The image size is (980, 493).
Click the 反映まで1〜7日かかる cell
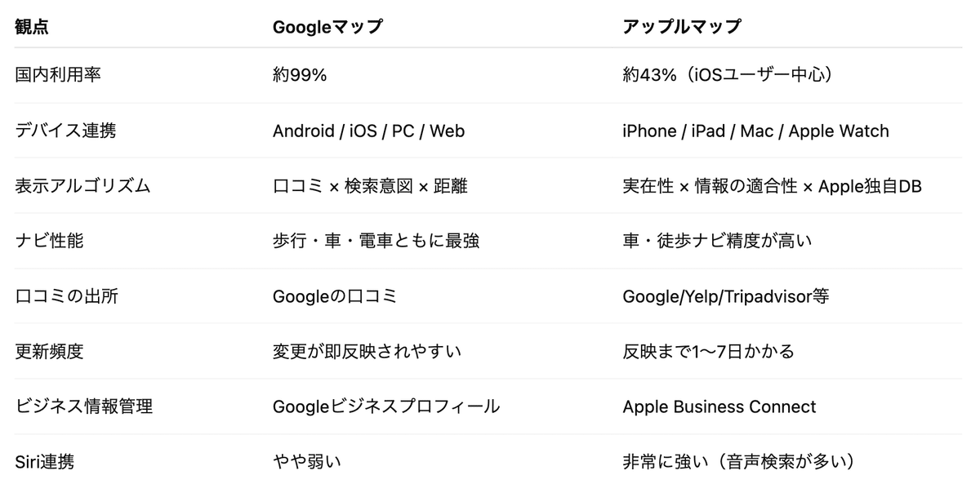click(708, 351)
